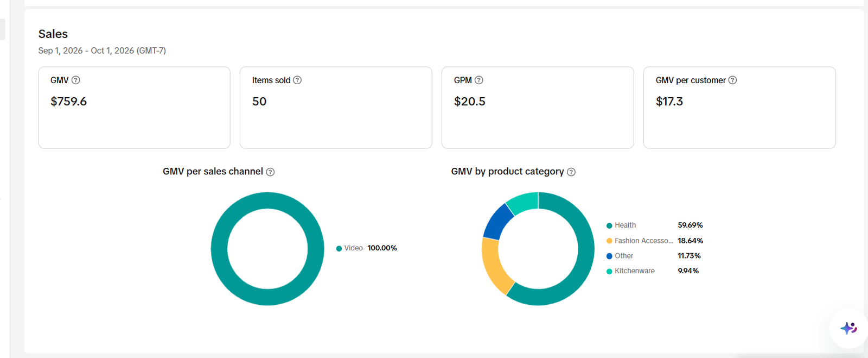Viewport: 868px width, 358px height.
Task: Open the AI assistant sparkle button
Action: point(848,328)
